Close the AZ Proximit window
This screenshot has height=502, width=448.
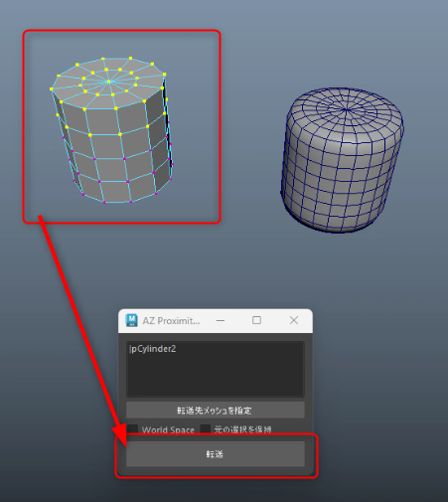pyautogui.click(x=294, y=320)
